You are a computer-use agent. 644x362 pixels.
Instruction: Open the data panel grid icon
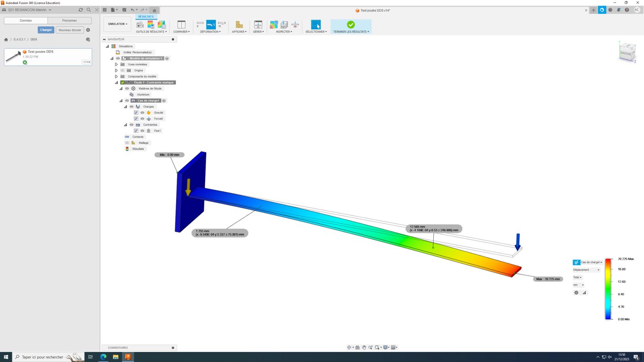pos(105,10)
